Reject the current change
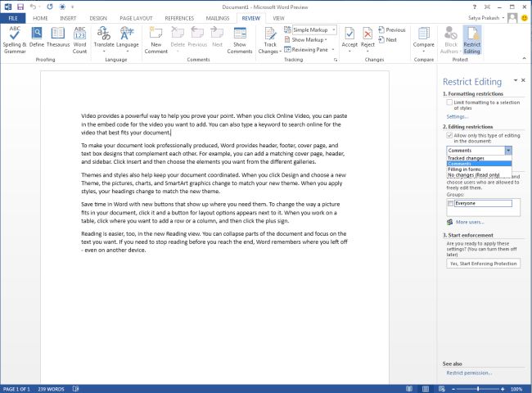Screen dimensions: 532x393 click(x=367, y=39)
